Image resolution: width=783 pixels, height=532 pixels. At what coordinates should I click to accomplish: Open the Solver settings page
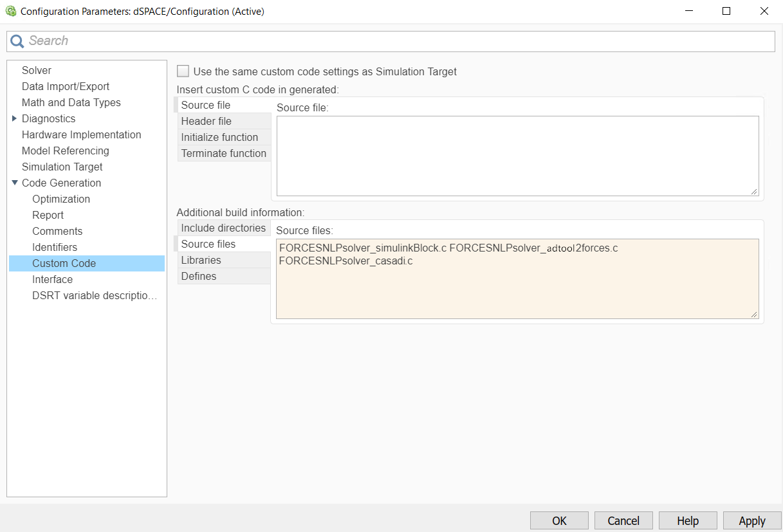click(x=37, y=70)
